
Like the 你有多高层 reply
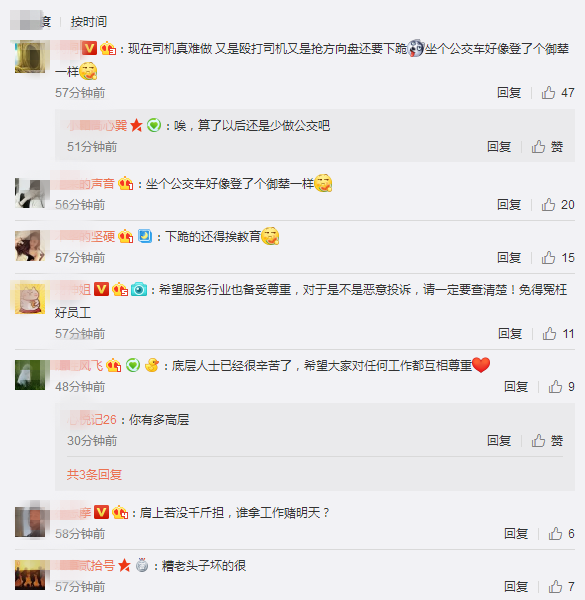pos(547,441)
